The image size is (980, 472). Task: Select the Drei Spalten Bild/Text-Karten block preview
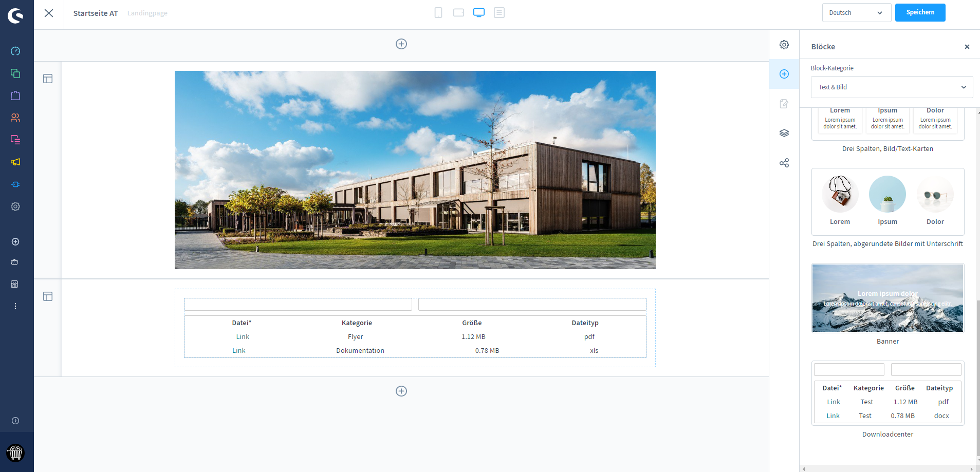tap(888, 124)
